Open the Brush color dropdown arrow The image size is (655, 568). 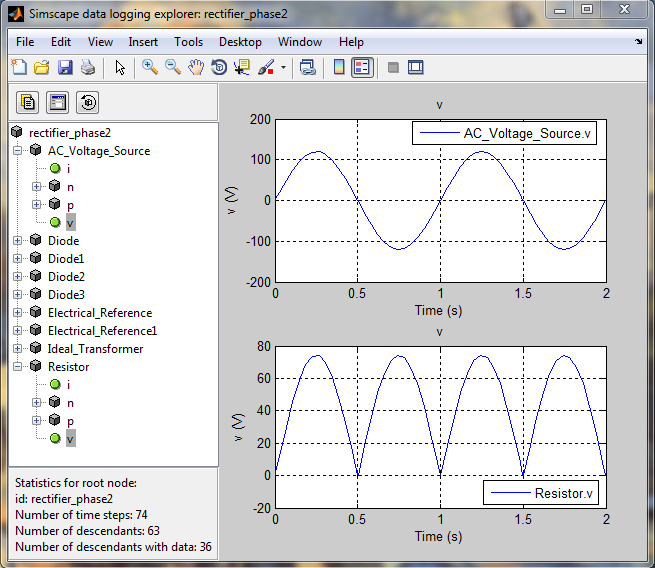283,68
